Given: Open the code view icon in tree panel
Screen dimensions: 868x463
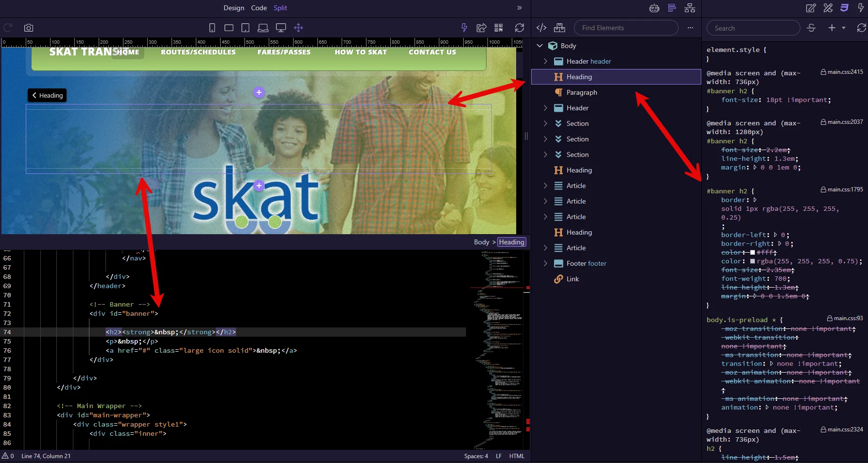Looking at the screenshot, I should 541,28.
